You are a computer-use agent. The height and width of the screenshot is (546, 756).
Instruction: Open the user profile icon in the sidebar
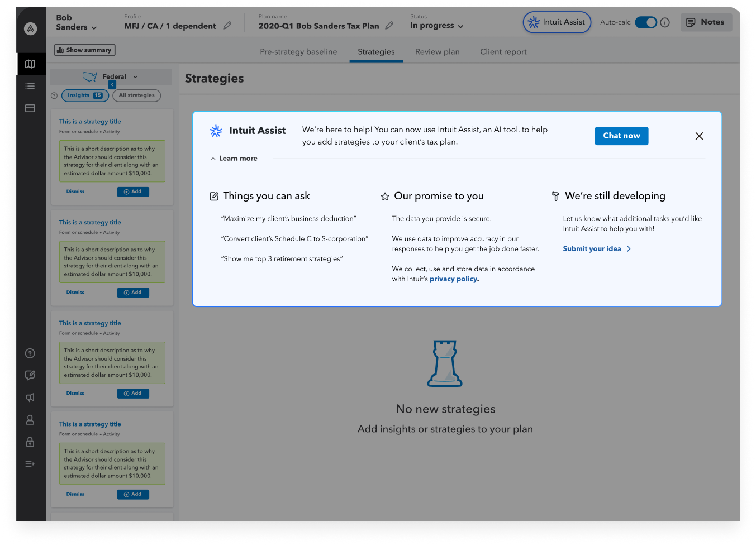coord(30,420)
